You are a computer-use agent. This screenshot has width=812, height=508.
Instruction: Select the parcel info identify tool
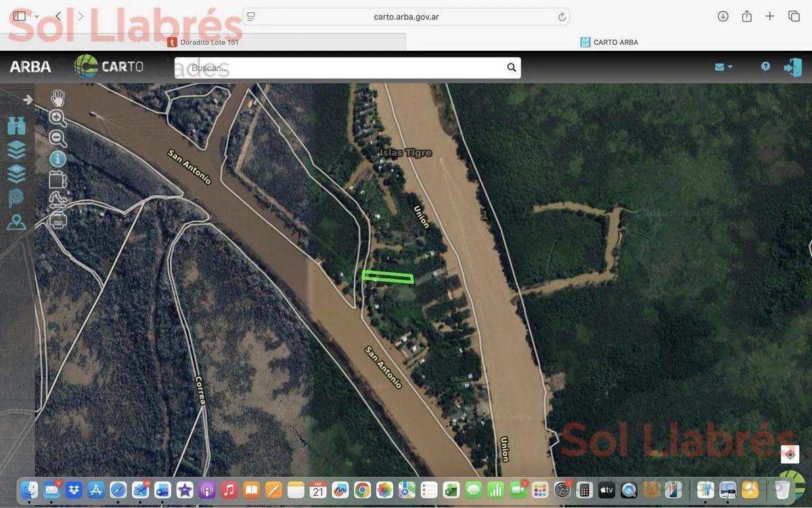coord(58,159)
